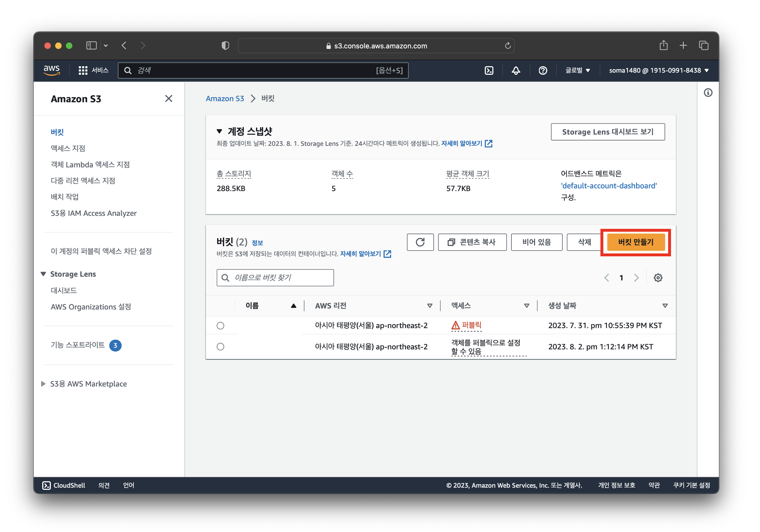Close the Amazon S3 sidebar with X

click(169, 99)
